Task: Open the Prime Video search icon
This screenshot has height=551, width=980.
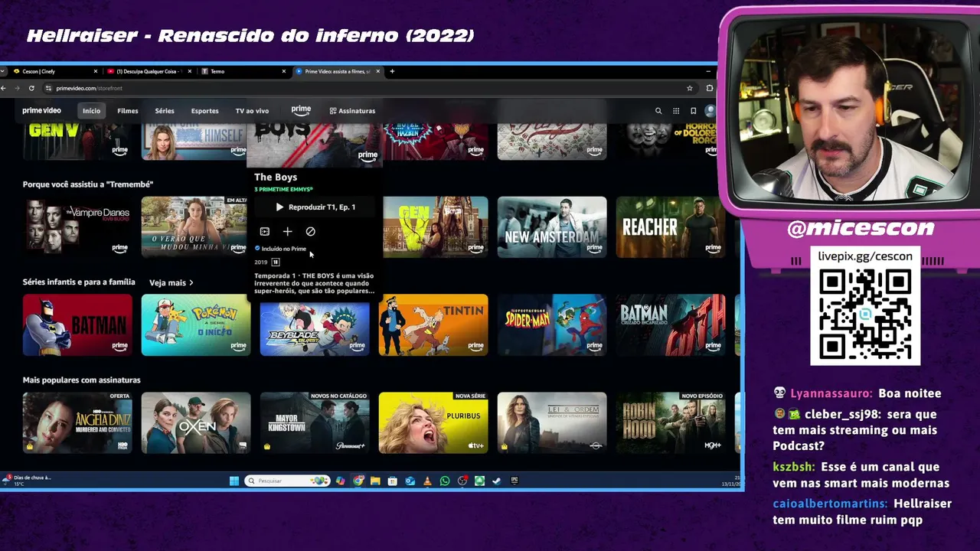Action: (658, 111)
